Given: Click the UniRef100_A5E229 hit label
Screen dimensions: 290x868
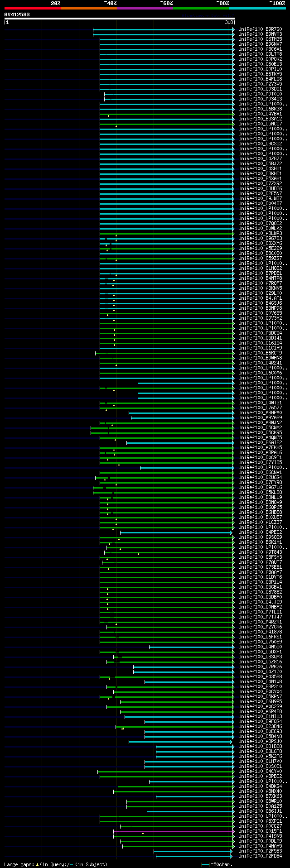Looking at the screenshot, I should [260, 248].
